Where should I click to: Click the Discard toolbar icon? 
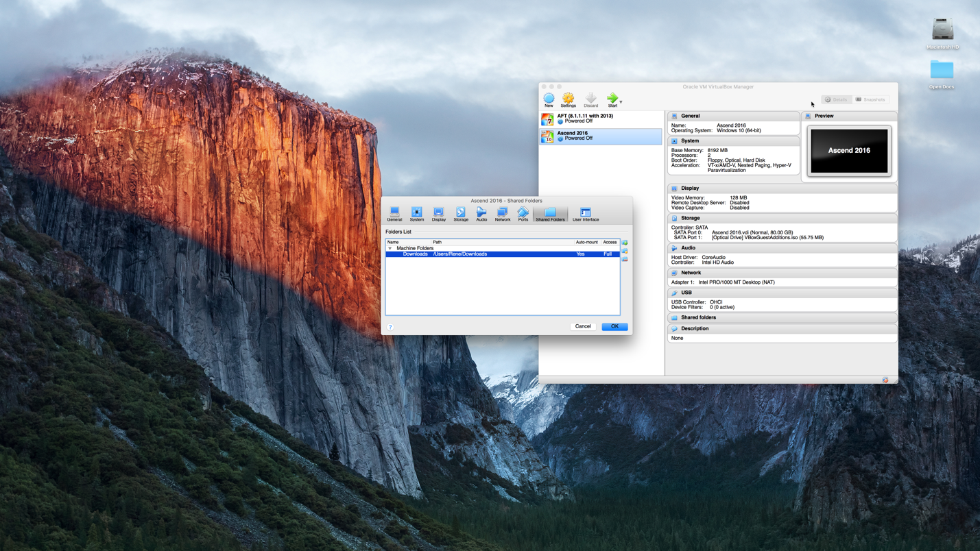coord(590,100)
